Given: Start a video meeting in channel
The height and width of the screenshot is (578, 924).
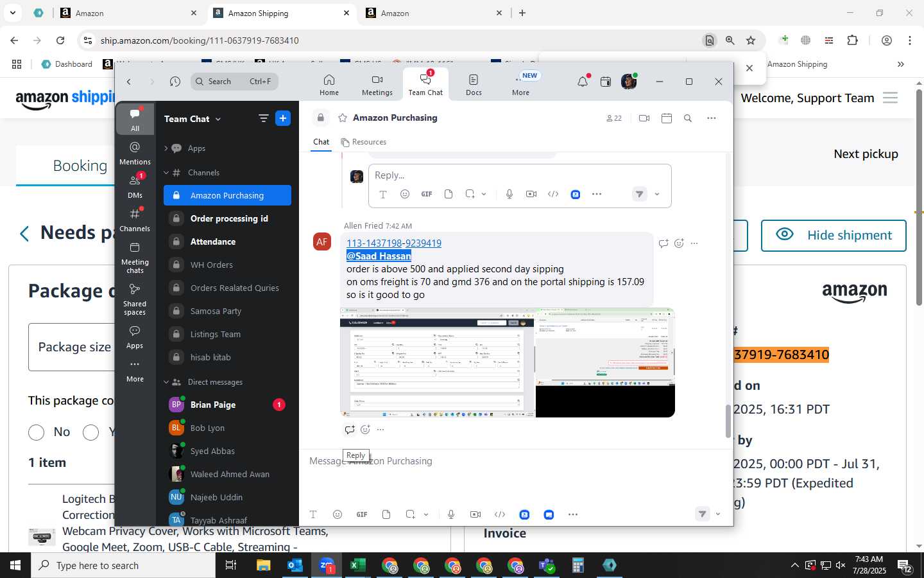Looking at the screenshot, I should tap(644, 118).
